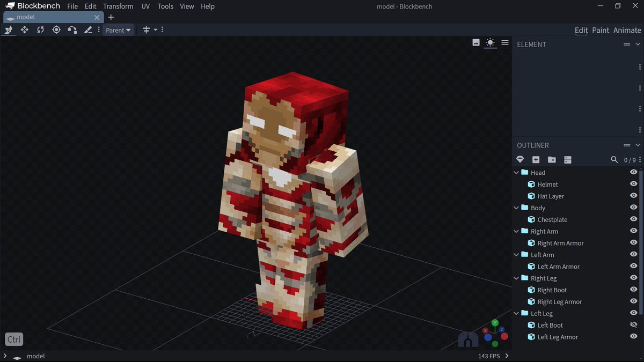Click the arrow right of 143 FPS
The height and width of the screenshot is (362, 644).
point(507,356)
